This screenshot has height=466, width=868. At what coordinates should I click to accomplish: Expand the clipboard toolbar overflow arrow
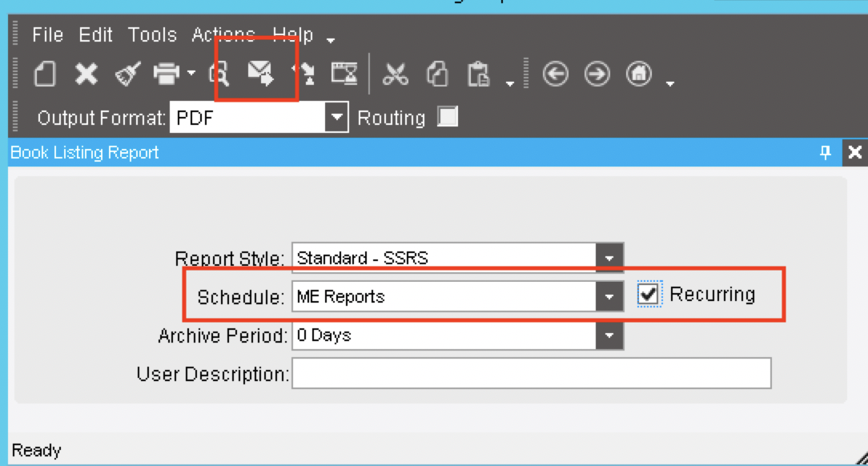tap(510, 83)
